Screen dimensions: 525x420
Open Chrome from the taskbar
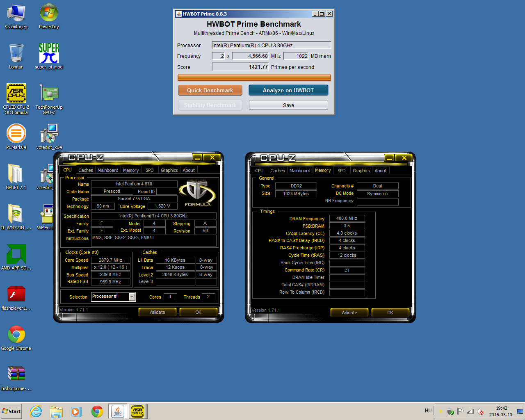click(97, 411)
